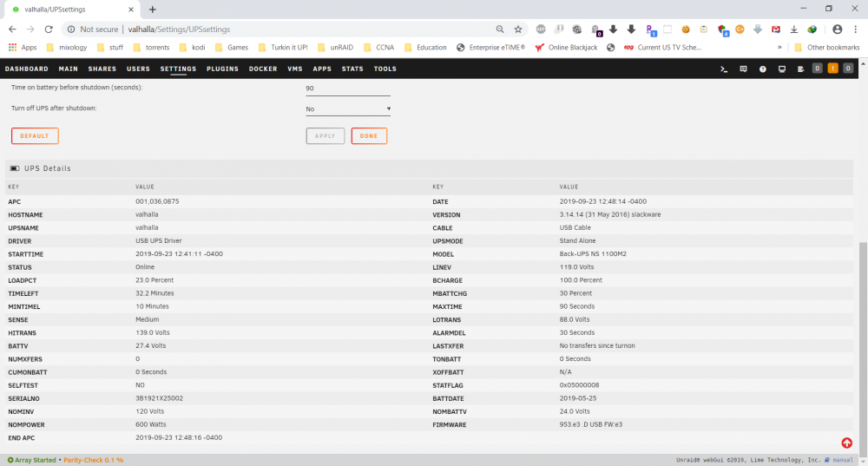Click the red back-to-top arrow icon
The width and height of the screenshot is (868, 466).
847,443
